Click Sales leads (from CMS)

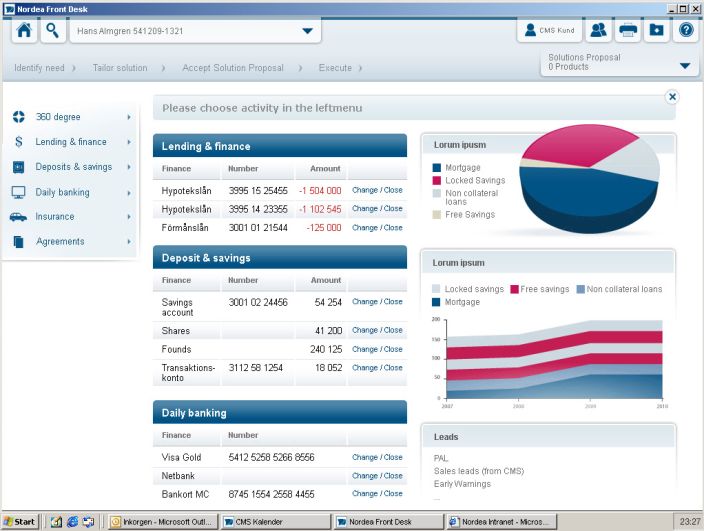click(x=479, y=471)
